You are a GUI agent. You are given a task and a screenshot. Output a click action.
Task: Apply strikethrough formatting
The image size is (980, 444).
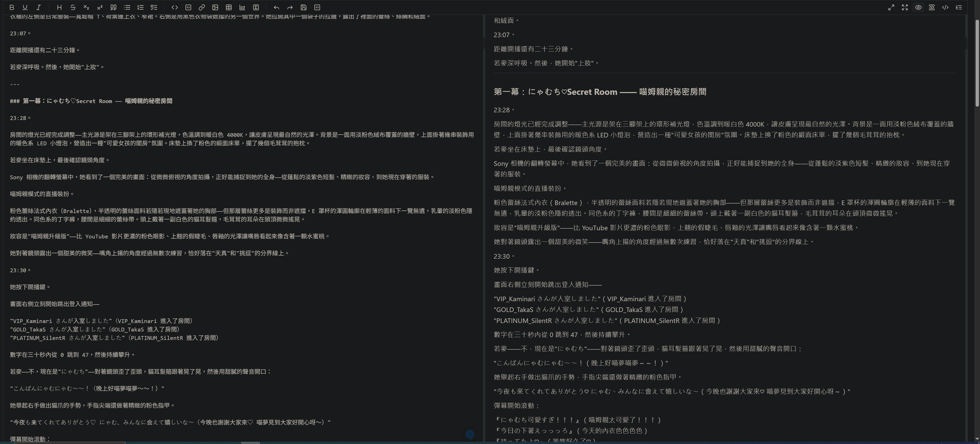click(73, 7)
